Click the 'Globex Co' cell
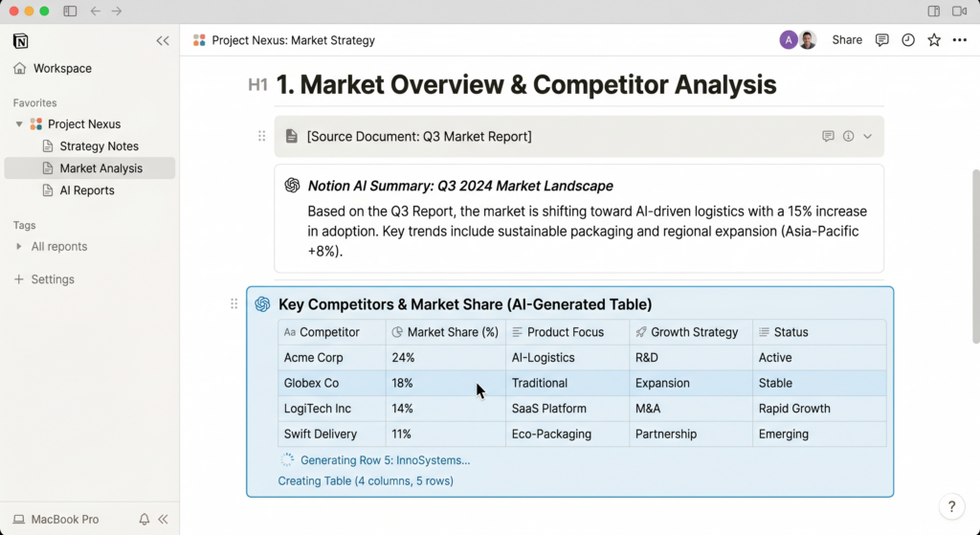 tap(332, 383)
